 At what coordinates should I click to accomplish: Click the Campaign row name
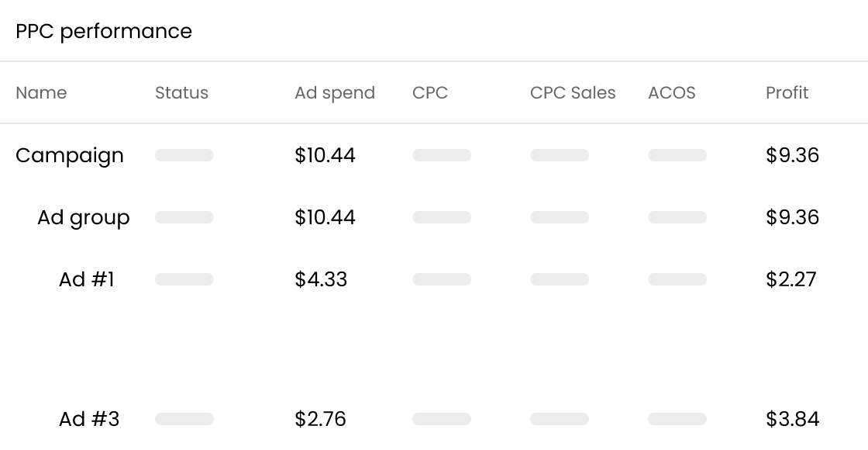[70, 155]
